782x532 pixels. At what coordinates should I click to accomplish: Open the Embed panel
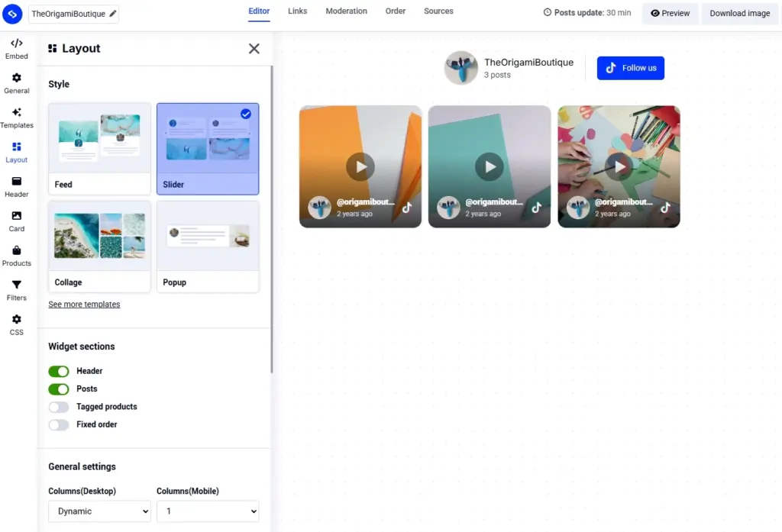tap(16, 49)
